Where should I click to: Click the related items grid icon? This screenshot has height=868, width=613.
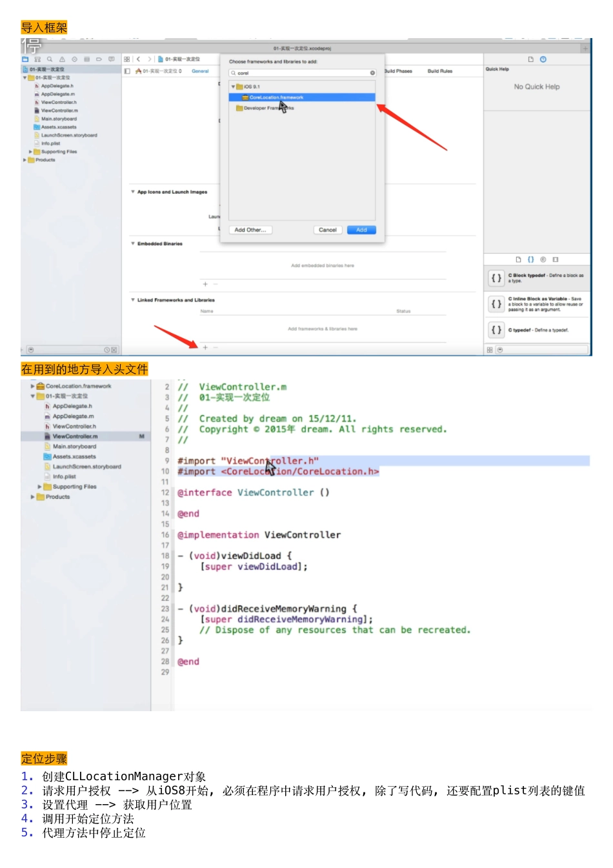(127, 59)
